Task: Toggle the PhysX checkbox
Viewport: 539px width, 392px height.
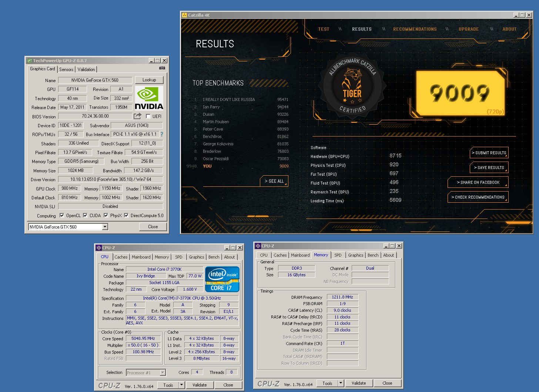Action: [106, 216]
